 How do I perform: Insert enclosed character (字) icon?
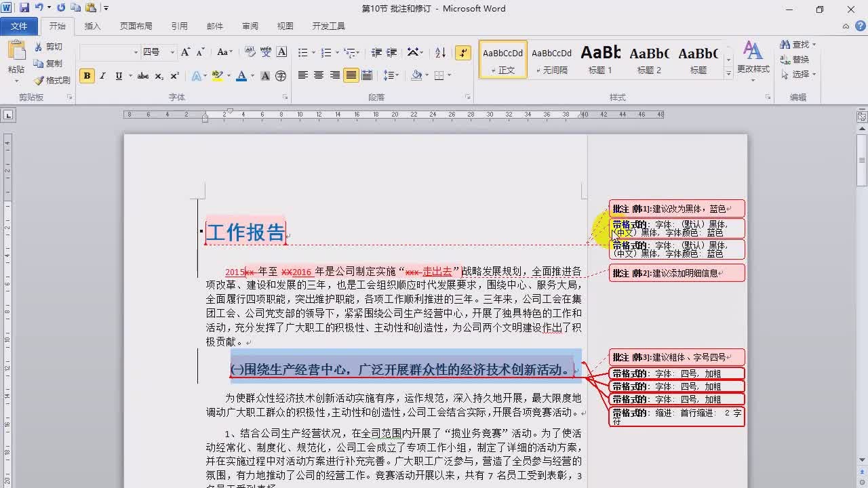pyautogui.click(x=281, y=76)
